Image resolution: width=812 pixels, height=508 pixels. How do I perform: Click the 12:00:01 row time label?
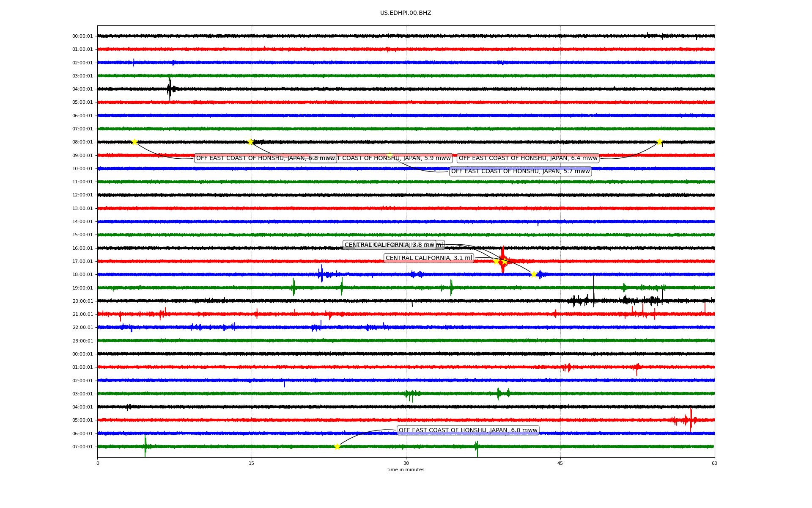(82, 195)
